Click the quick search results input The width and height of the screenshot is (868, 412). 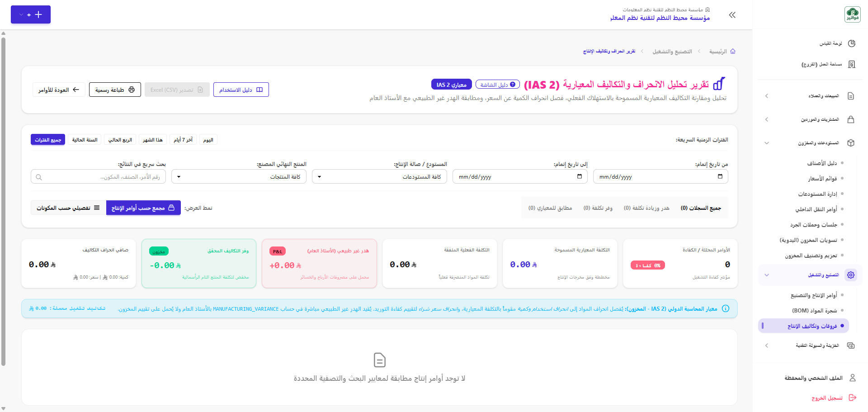[x=98, y=177]
